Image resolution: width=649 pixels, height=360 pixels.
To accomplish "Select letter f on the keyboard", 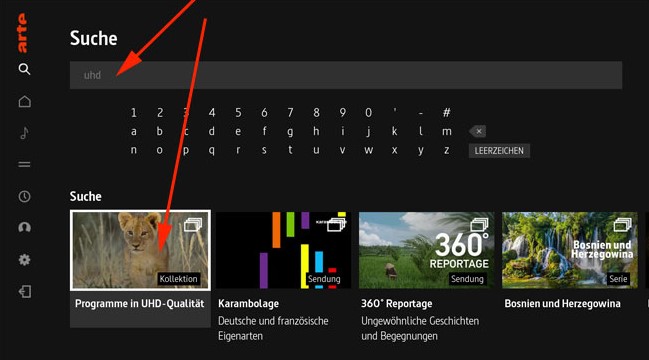I will coord(264,131).
